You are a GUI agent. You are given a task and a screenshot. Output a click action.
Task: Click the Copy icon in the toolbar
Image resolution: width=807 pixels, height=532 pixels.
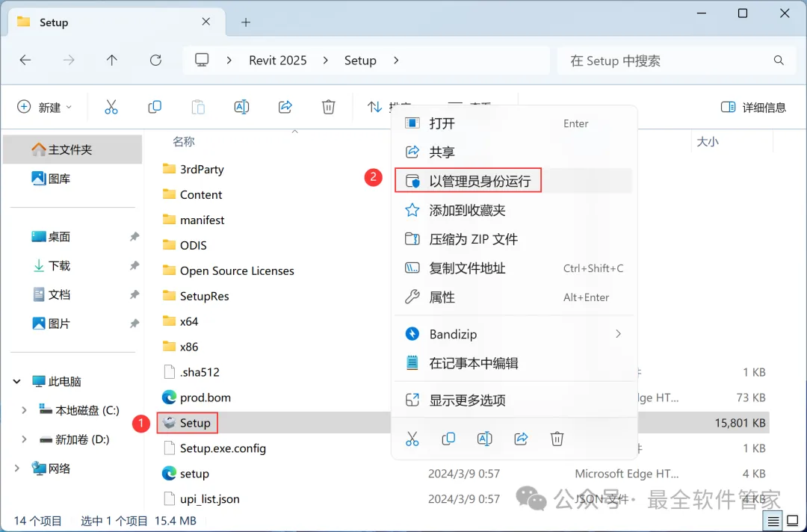[155, 107]
